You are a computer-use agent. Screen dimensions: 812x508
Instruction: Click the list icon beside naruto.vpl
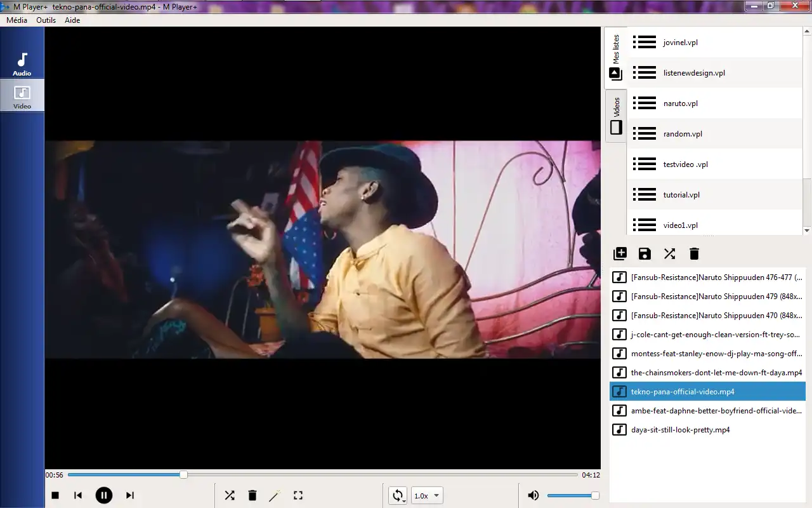click(x=645, y=104)
